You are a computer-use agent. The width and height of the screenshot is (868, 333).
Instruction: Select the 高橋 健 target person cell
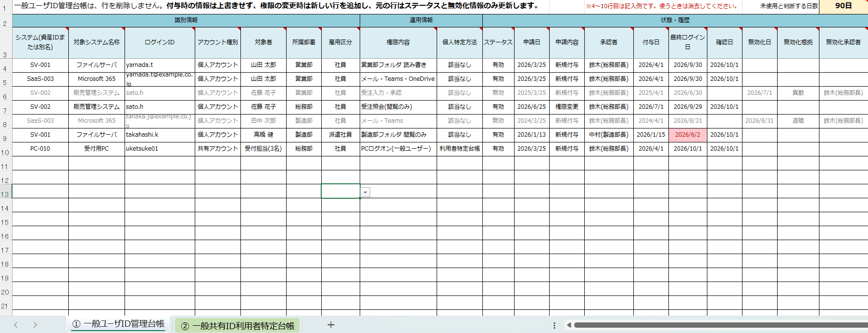pos(264,135)
